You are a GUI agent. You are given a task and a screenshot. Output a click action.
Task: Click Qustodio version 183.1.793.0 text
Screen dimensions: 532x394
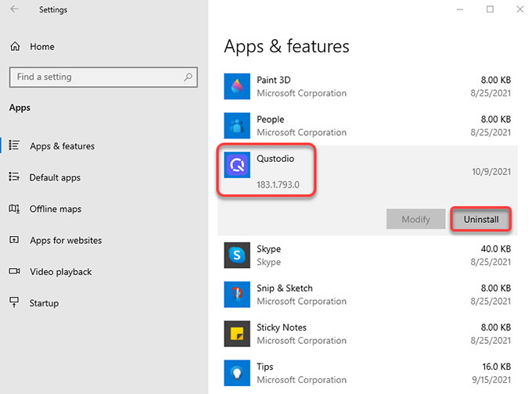pyautogui.click(x=278, y=184)
